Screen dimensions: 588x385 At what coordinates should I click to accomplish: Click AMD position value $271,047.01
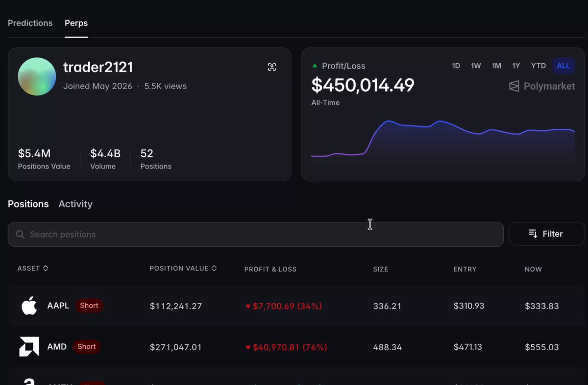(176, 347)
